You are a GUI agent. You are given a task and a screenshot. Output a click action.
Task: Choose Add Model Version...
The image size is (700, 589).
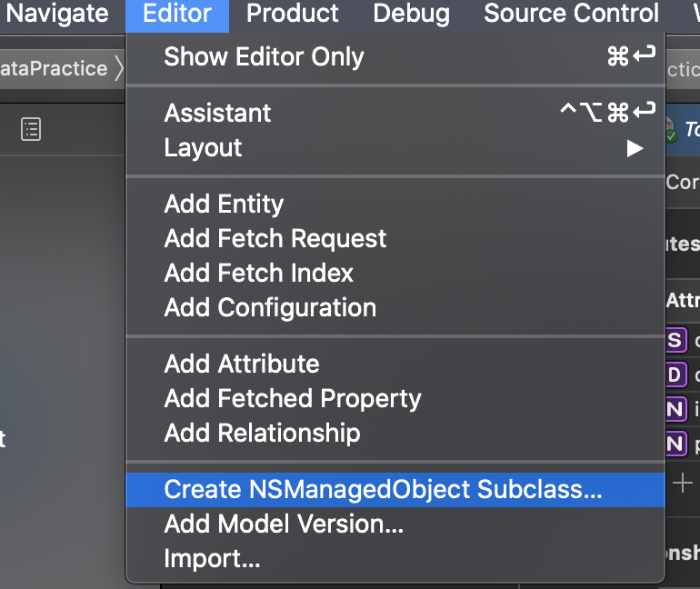395,524
